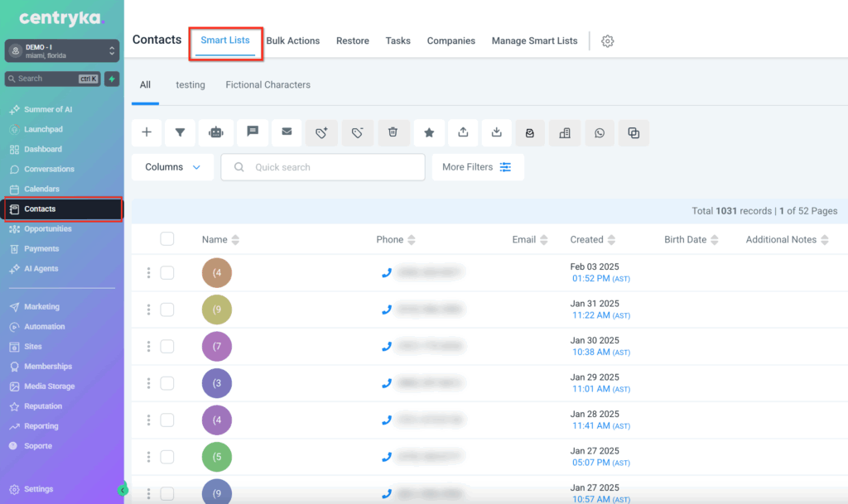Click the Quick search input field
This screenshot has height=504, width=848.
331,167
